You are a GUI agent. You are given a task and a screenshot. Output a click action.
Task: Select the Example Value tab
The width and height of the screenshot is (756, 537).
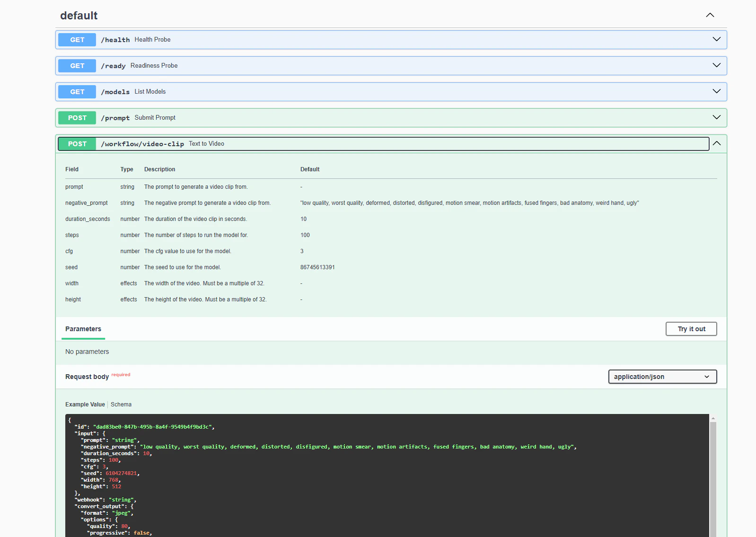coord(85,405)
